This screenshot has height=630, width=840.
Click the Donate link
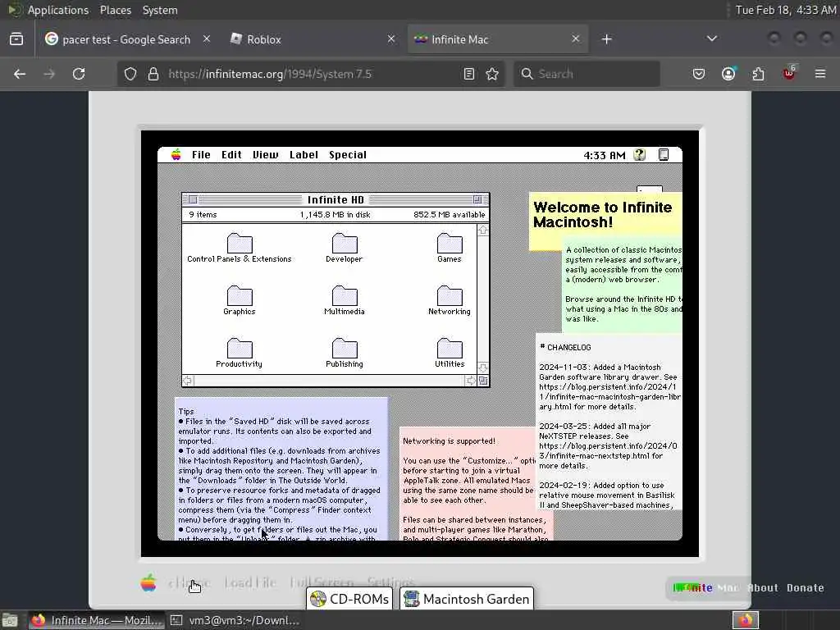point(806,587)
